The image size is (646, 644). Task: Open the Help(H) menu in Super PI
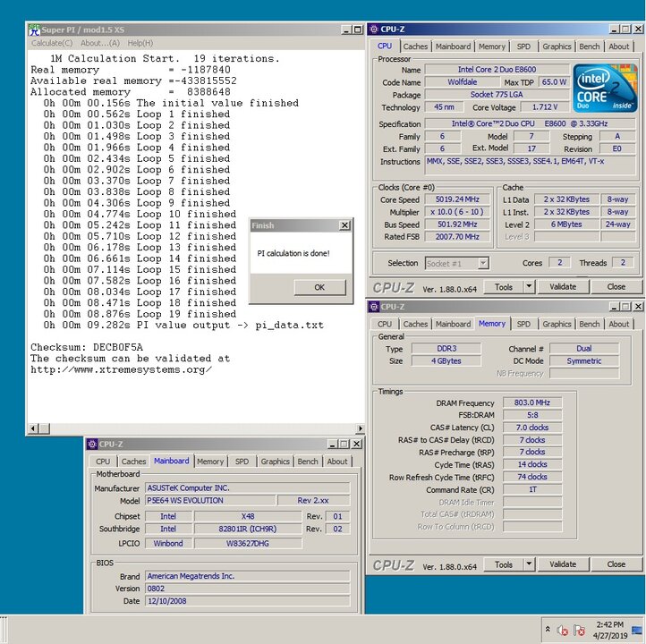[x=140, y=43]
